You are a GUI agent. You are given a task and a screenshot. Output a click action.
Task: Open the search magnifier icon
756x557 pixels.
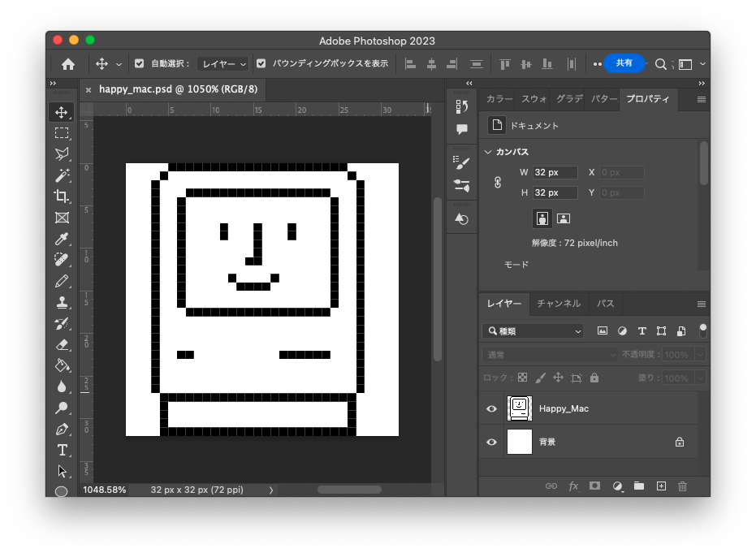coord(660,63)
